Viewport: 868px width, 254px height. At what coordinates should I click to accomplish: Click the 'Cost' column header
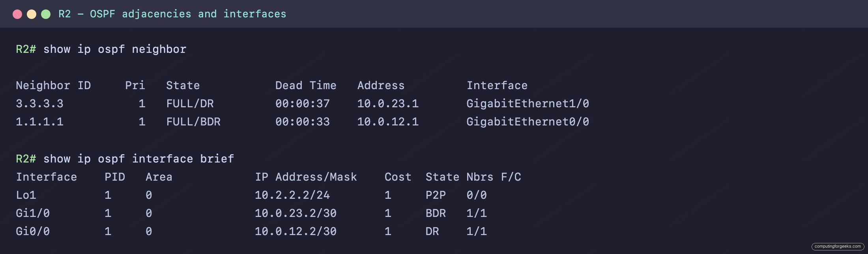click(398, 177)
